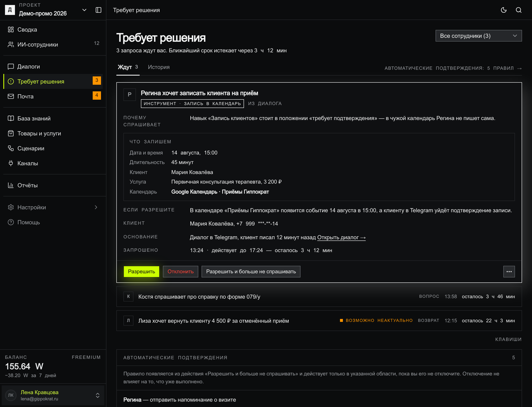Go to Диалоги in sidebar
The image size is (532, 407).
(53, 66)
